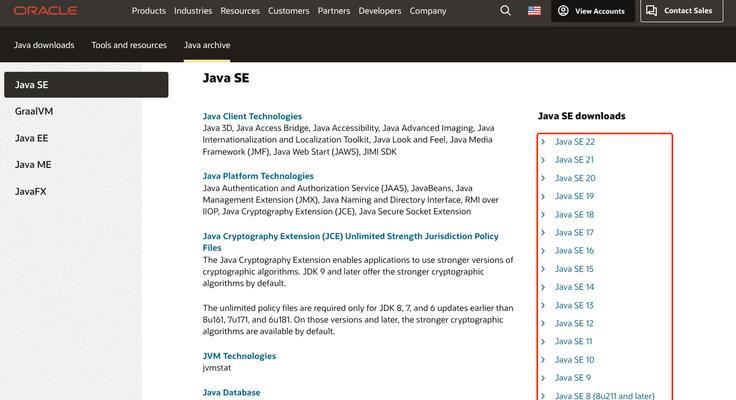Select Java ME in the sidebar
Viewport: 736px width, 400px height.
[x=33, y=165]
